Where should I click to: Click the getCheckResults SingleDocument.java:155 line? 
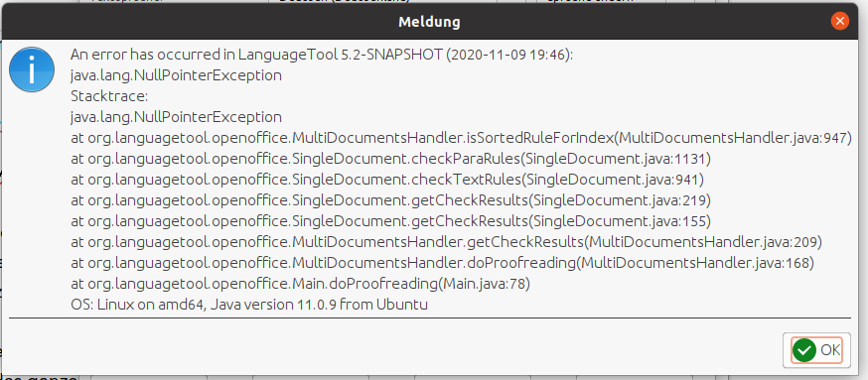coord(391,222)
